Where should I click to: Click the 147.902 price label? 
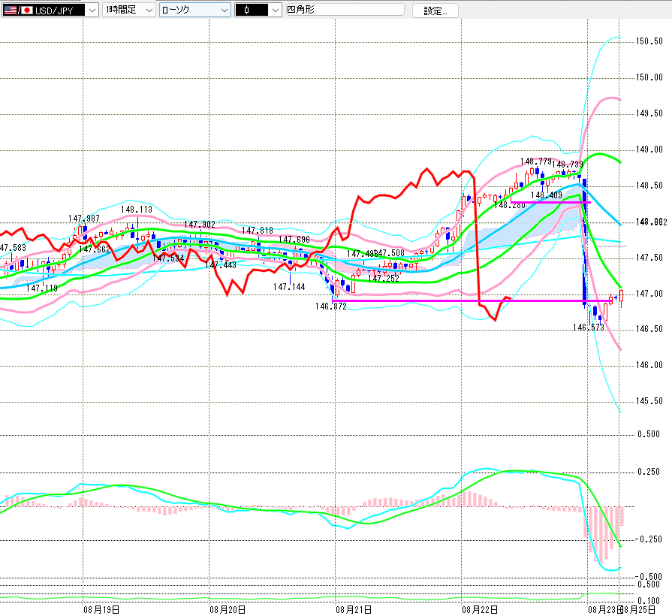click(200, 225)
